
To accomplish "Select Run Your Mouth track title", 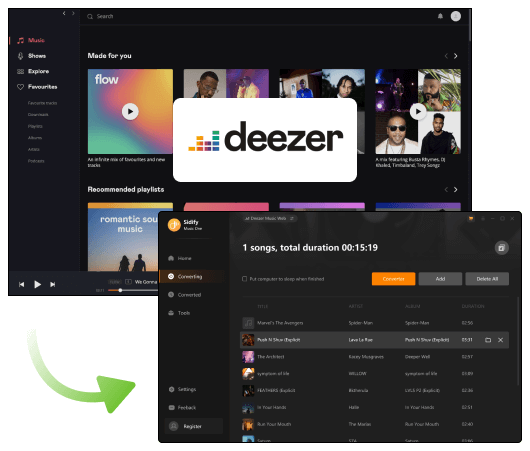I will (x=274, y=424).
